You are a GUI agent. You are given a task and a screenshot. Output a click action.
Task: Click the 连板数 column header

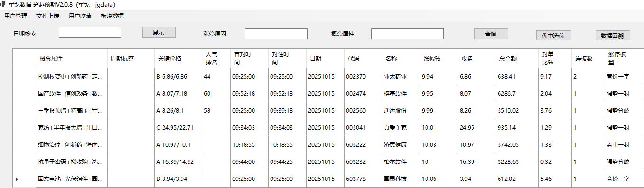[x=589, y=59]
